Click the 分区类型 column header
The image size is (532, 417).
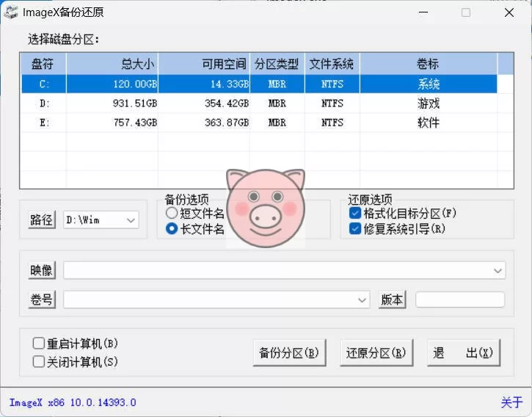pos(277,64)
